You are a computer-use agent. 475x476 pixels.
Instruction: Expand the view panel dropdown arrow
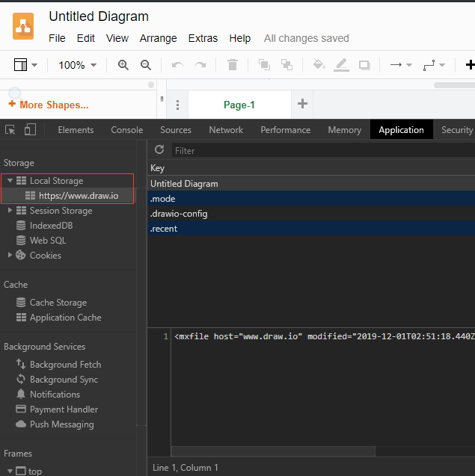pos(34,65)
